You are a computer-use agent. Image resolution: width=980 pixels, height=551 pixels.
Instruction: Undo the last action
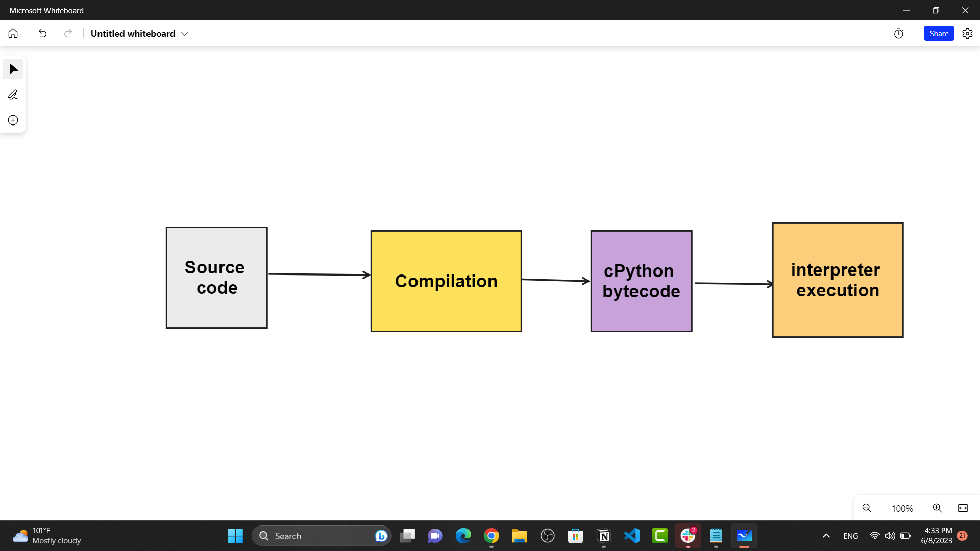point(43,34)
